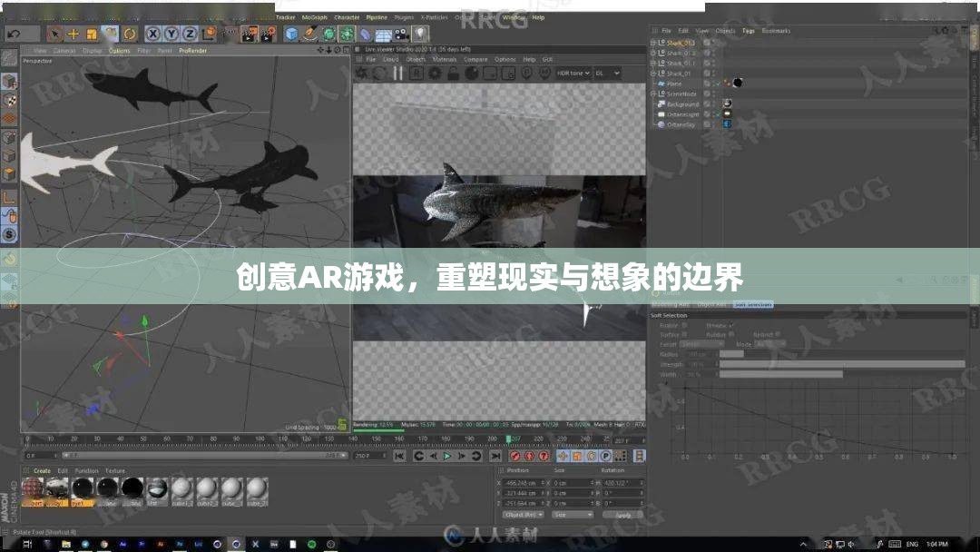980x552 pixels.
Task: Open the Size mode dropdown
Action: pyautogui.click(x=572, y=515)
